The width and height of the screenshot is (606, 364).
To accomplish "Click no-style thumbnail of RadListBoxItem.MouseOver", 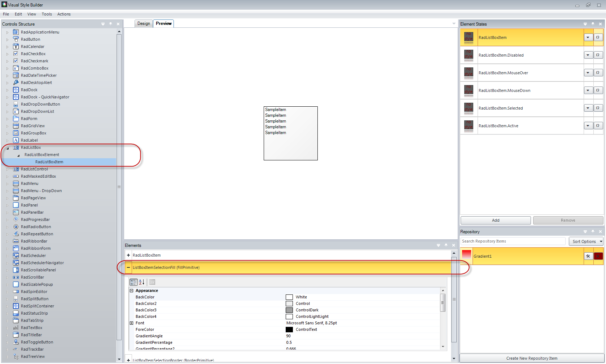I will (469, 72).
